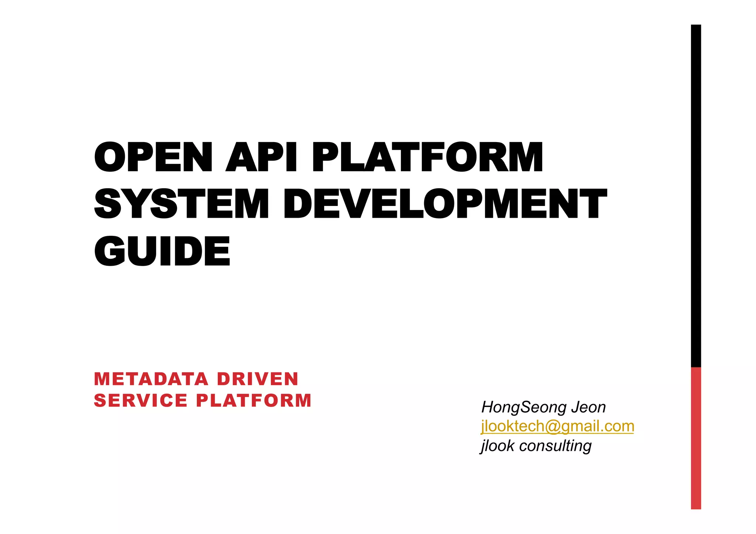Click the HongSeong Jeon author name
The width and height of the screenshot is (756, 534).
[x=543, y=407]
